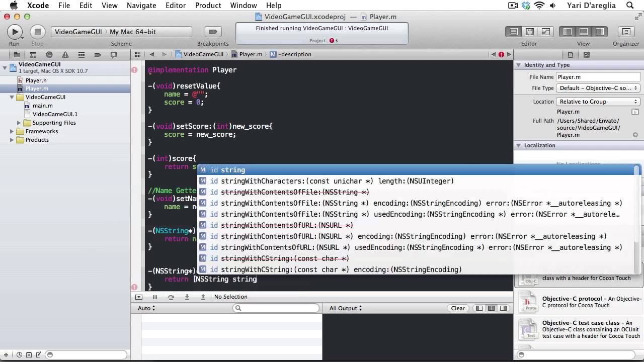Show only the console pane
The height and width of the screenshot is (362, 644).
click(x=504, y=308)
